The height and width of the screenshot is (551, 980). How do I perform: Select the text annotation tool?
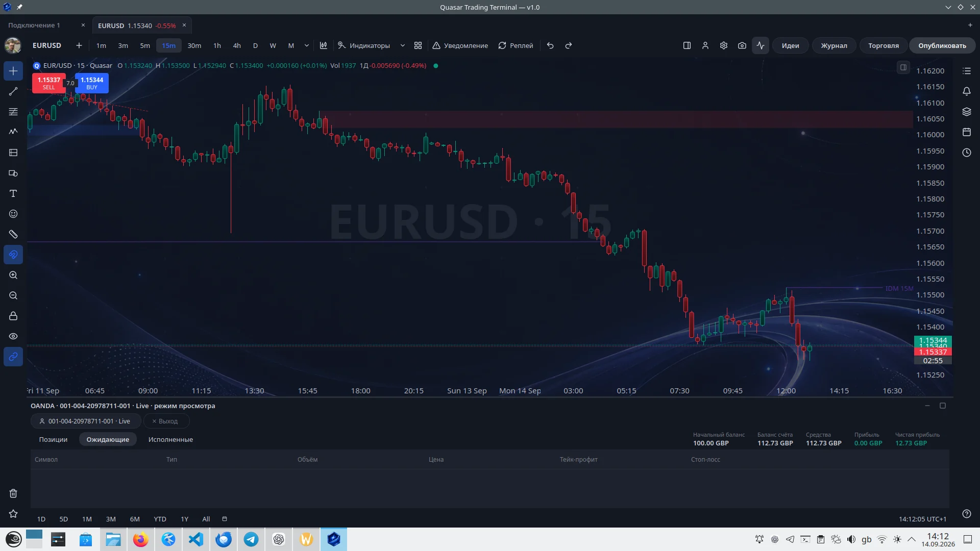(13, 193)
